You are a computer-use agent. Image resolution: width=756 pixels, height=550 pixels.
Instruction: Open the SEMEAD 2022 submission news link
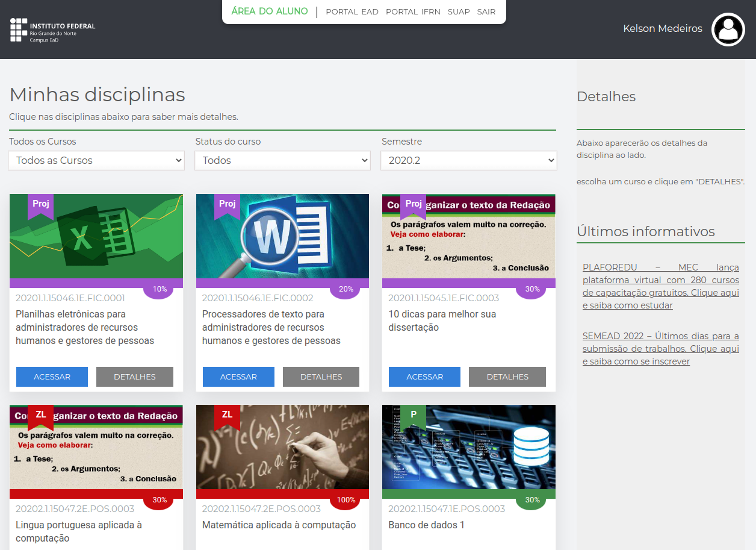point(661,349)
